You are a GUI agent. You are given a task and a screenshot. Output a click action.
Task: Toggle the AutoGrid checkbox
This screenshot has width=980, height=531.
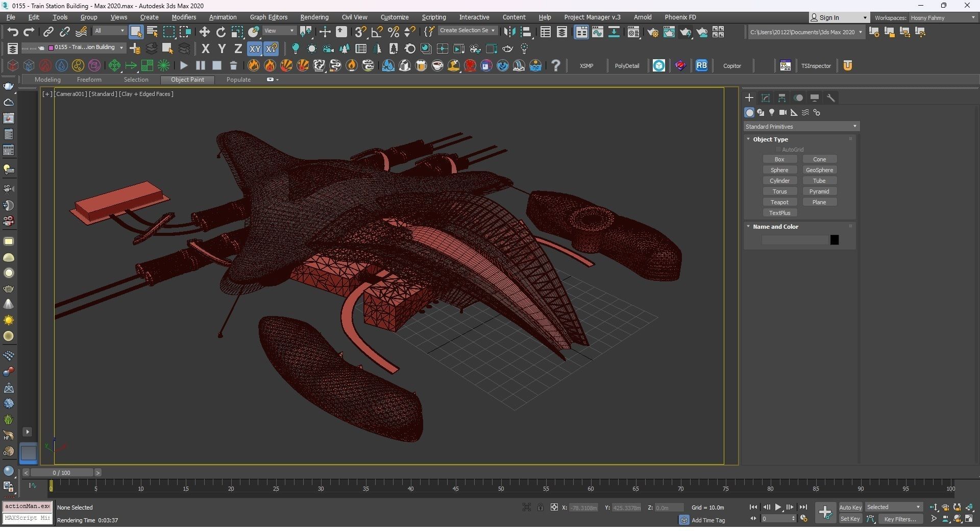[x=778, y=150]
